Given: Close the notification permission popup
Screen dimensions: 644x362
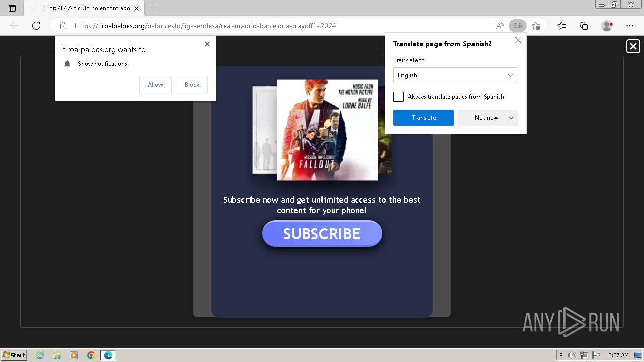Looking at the screenshot, I should pyautogui.click(x=207, y=44).
